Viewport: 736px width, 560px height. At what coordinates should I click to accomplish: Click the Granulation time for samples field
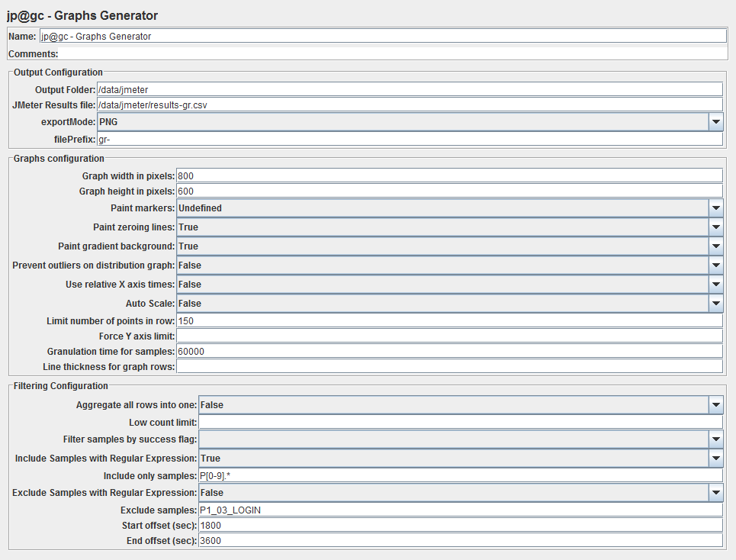coord(450,352)
